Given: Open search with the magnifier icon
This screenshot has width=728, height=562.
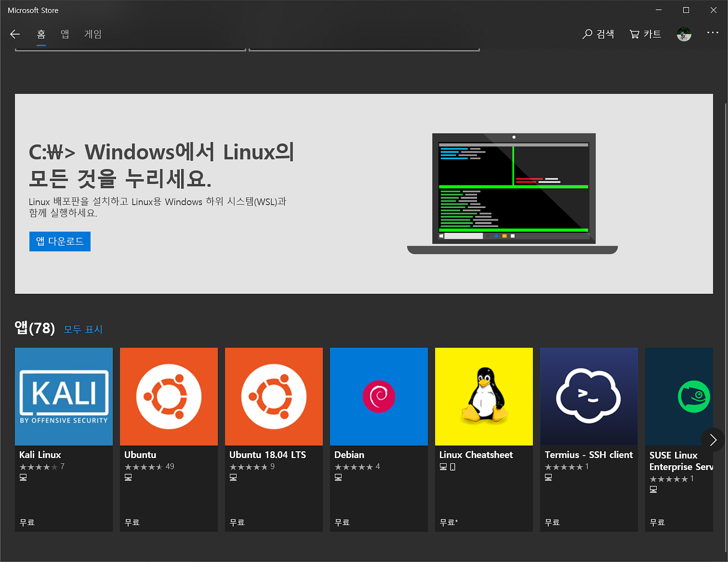Looking at the screenshot, I should tap(598, 34).
